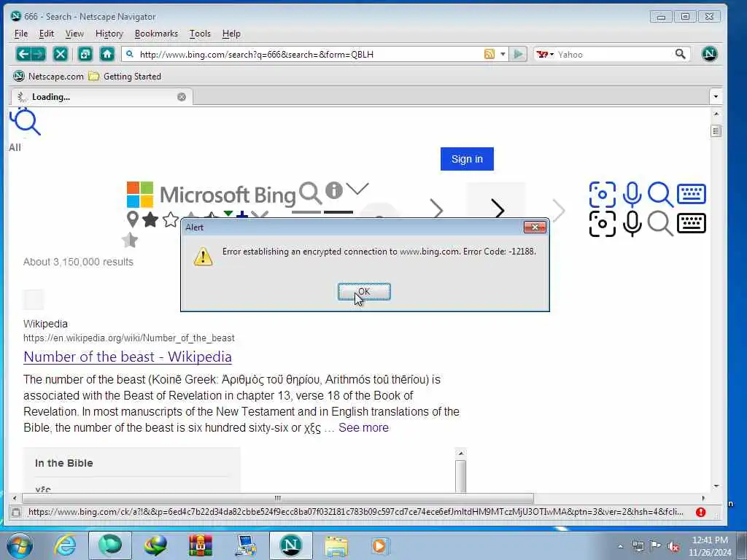Open the View menu
The image size is (747, 560).
click(74, 34)
